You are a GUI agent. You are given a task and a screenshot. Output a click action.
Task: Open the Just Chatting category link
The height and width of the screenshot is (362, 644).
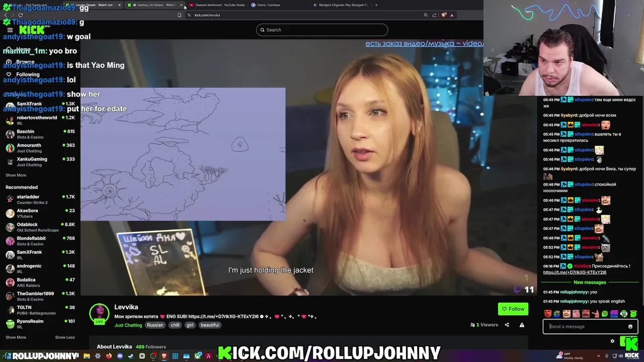click(x=128, y=325)
